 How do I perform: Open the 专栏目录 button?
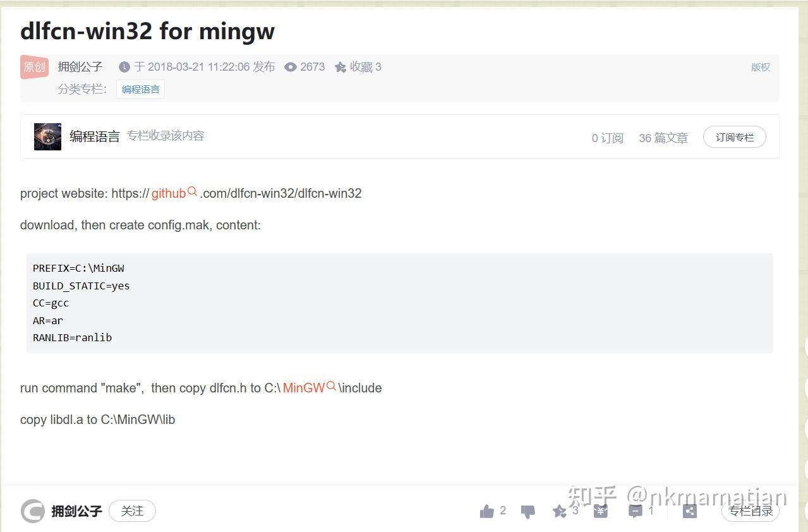(751, 512)
